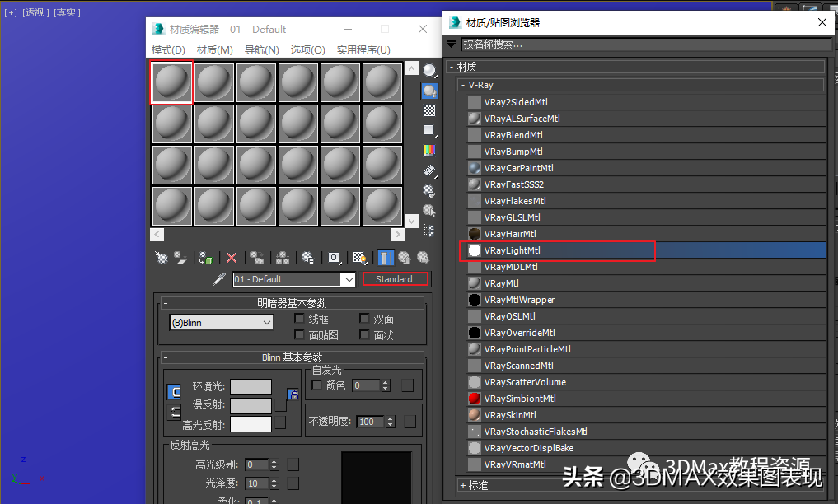
Task: Click the Make Unique icon
Action: [282, 259]
